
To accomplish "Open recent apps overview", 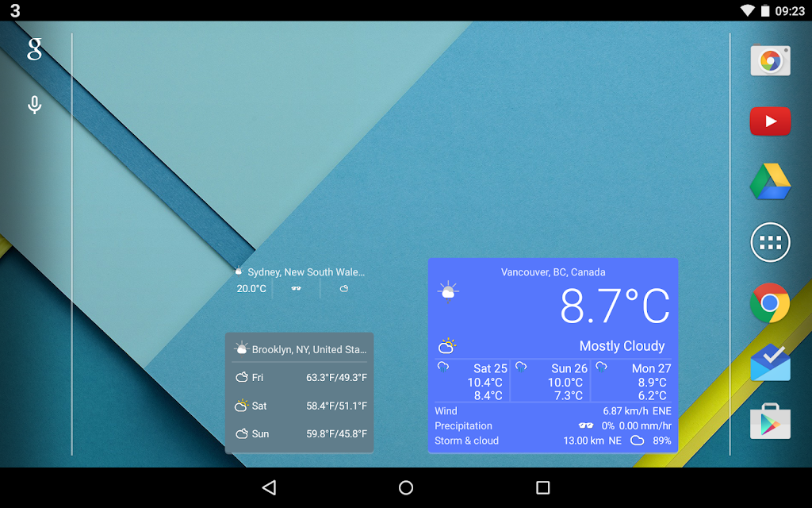I will click(542, 487).
